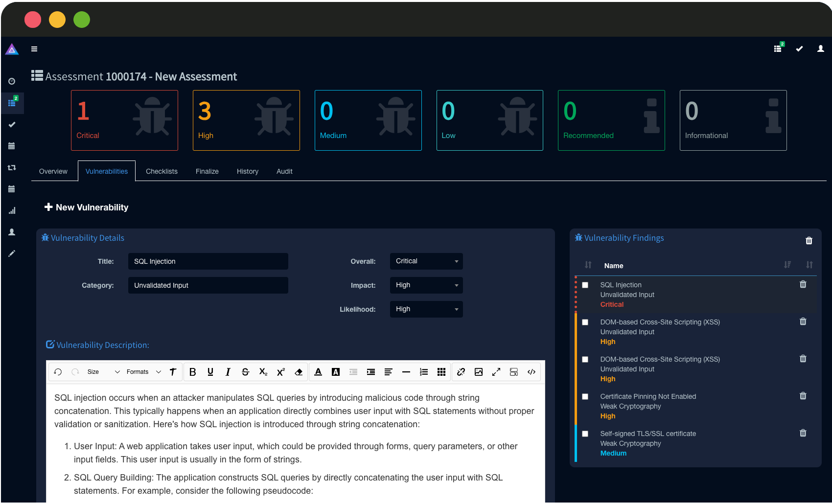832x504 pixels.
Task: Delete the Certificate Pinning Not Enabled finding
Action: [803, 396]
